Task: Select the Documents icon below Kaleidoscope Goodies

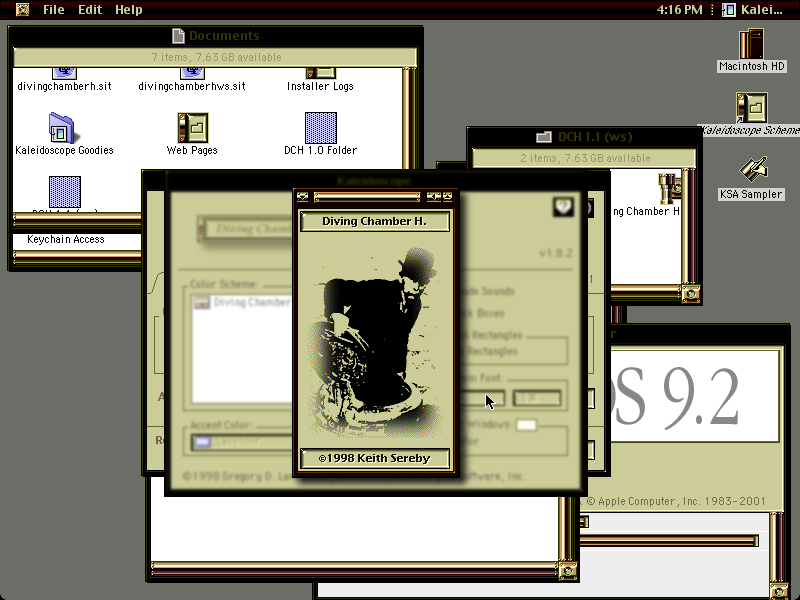Action: tap(64, 193)
